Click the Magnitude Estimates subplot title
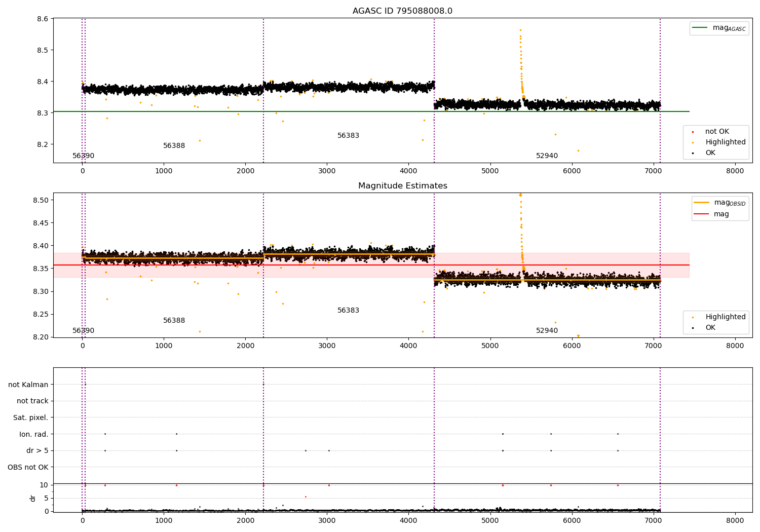This screenshot has width=760, height=532. (x=402, y=185)
